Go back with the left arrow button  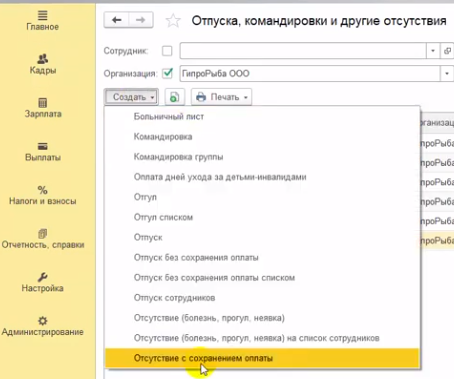tap(116, 20)
